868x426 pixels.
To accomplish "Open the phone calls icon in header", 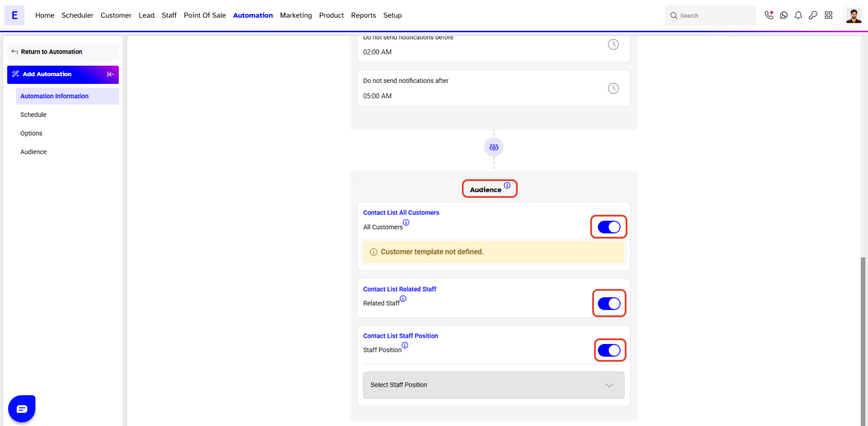I will pyautogui.click(x=769, y=15).
